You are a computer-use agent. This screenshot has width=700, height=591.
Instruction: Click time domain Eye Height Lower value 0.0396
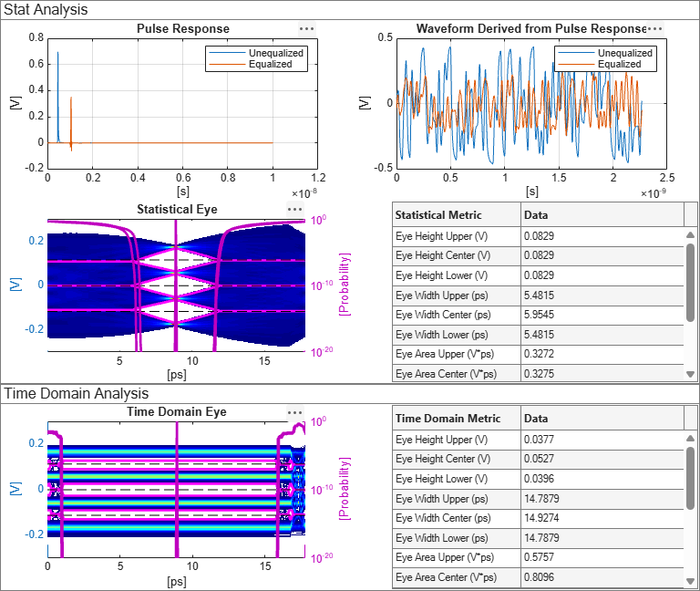coord(602,479)
